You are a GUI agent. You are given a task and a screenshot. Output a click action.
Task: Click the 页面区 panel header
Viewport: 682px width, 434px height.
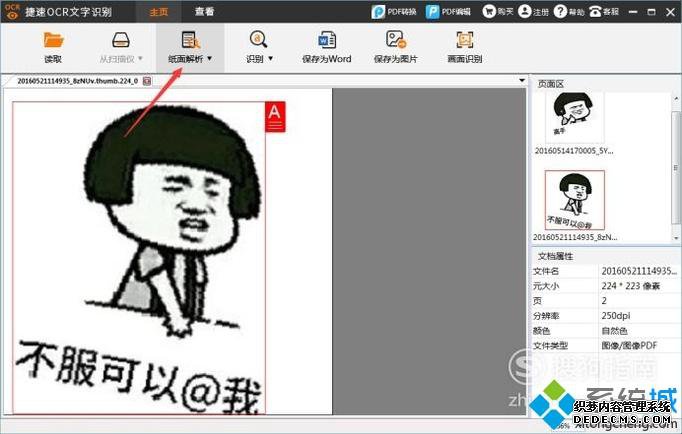pos(551,83)
